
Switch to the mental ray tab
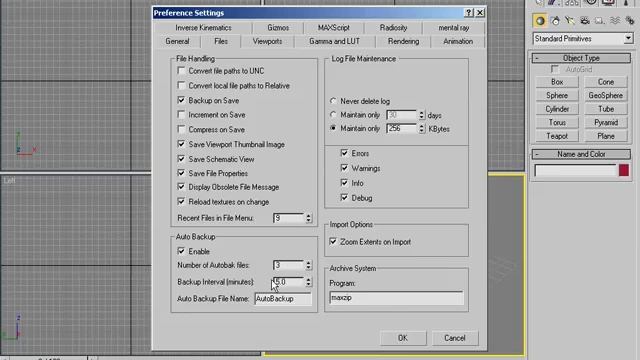click(x=453, y=28)
